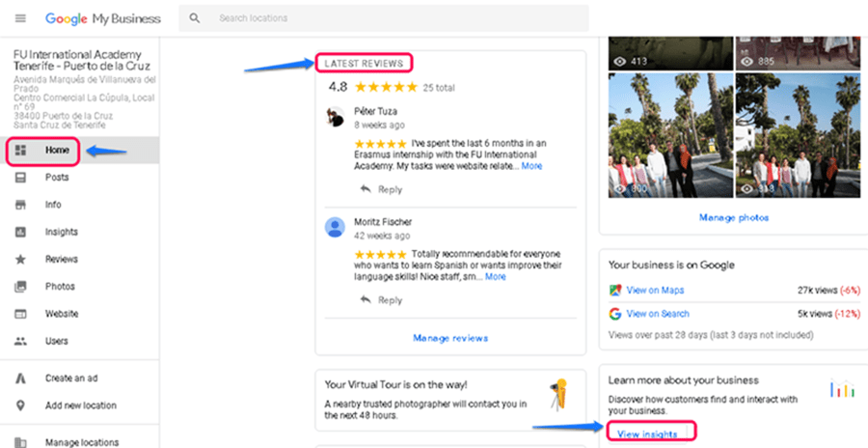Click the View insights button
The image size is (868, 448).
pos(647,434)
